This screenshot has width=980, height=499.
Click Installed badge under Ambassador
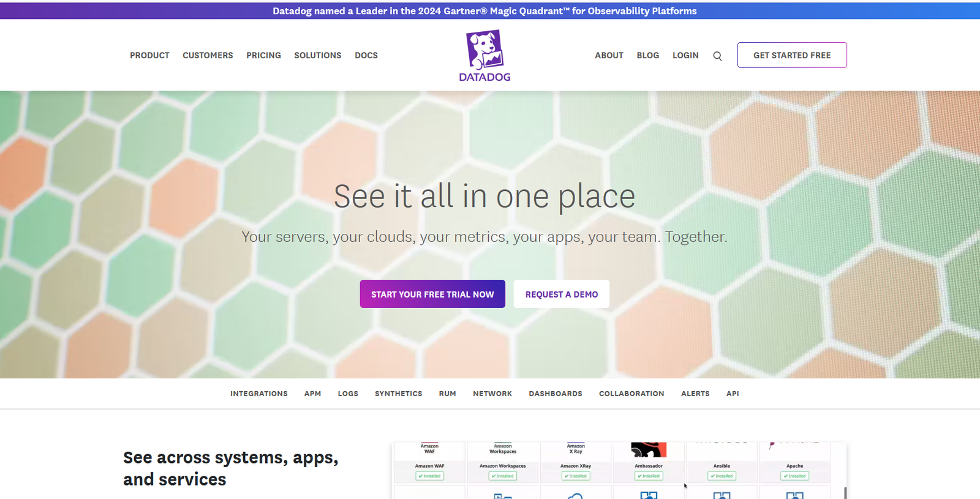(x=649, y=476)
